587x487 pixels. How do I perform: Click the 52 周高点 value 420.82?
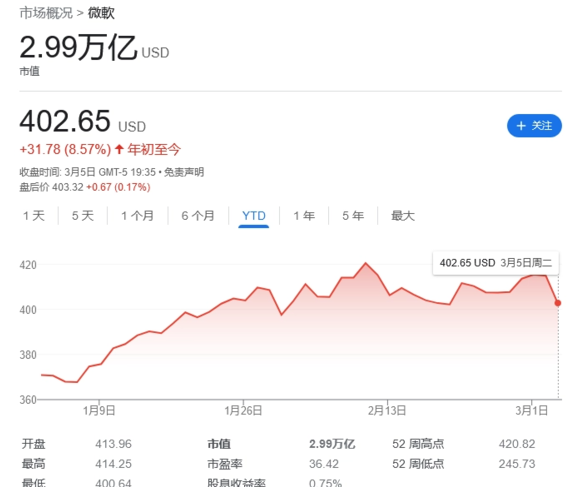[x=517, y=444]
